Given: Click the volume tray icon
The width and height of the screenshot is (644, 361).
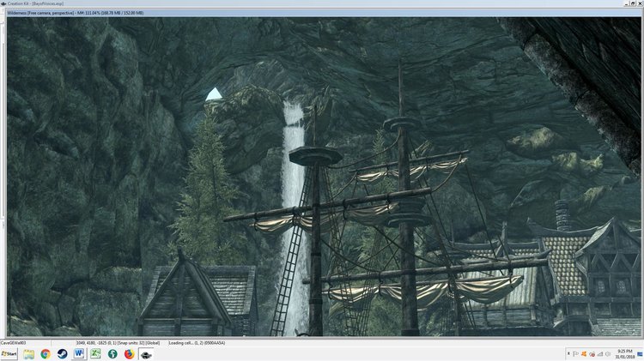Looking at the screenshot, I should pos(608,354).
